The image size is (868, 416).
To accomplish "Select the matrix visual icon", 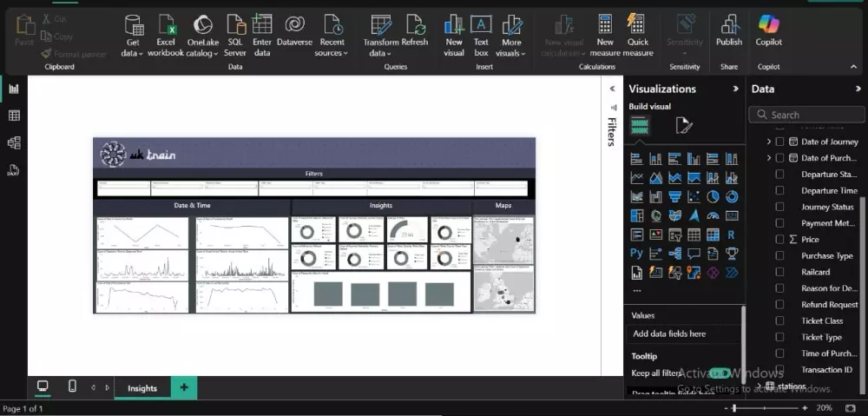I will (713, 234).
